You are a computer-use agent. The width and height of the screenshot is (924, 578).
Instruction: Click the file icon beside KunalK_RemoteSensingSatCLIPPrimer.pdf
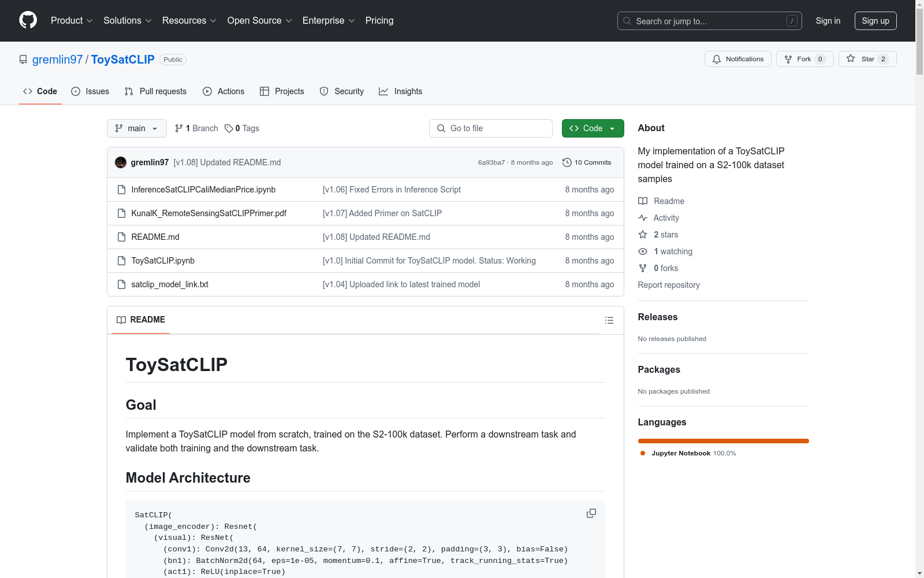point(121,213)
